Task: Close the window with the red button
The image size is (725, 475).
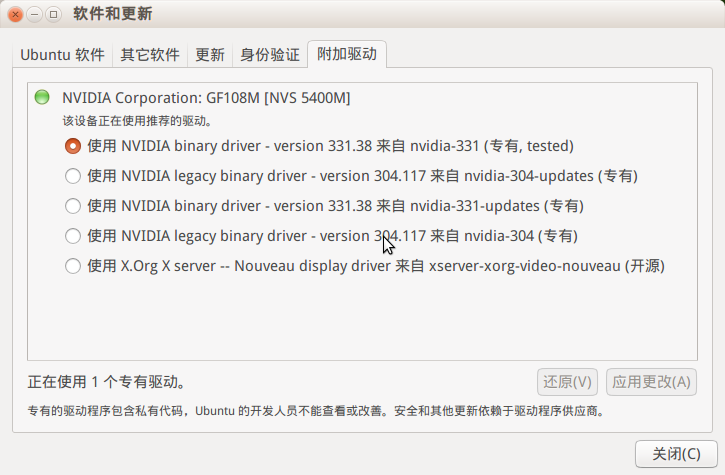Action: coord(15,14)
